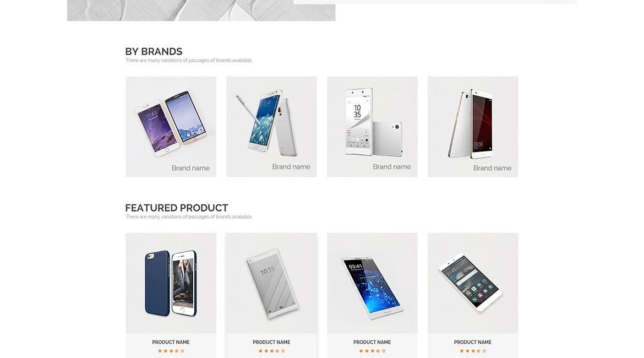Open the brand tile showing the stylus phone
Viewport: 644px width, 358px height.
click(x=271, y=127)
